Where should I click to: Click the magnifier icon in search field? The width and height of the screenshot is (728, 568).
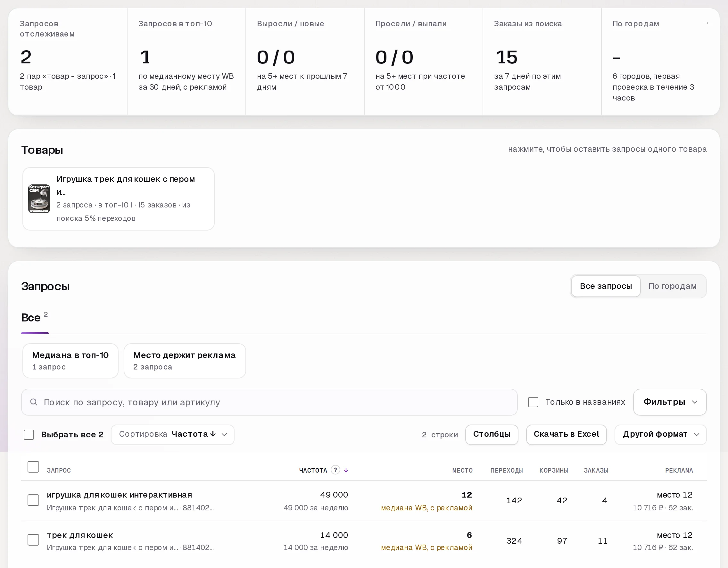click(34, 402)
